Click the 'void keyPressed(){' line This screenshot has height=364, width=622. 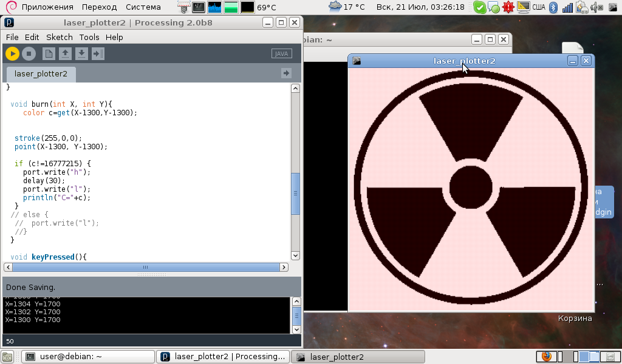[49, 257]
